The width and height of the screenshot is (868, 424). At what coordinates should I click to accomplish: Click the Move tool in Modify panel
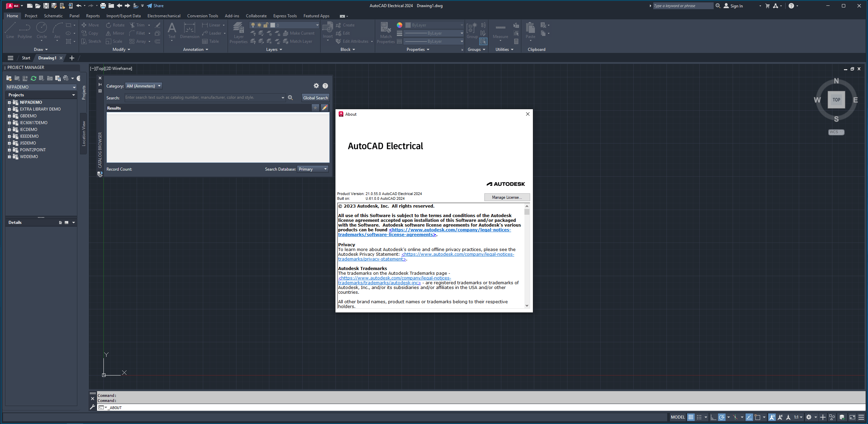(x=90, y=25)
